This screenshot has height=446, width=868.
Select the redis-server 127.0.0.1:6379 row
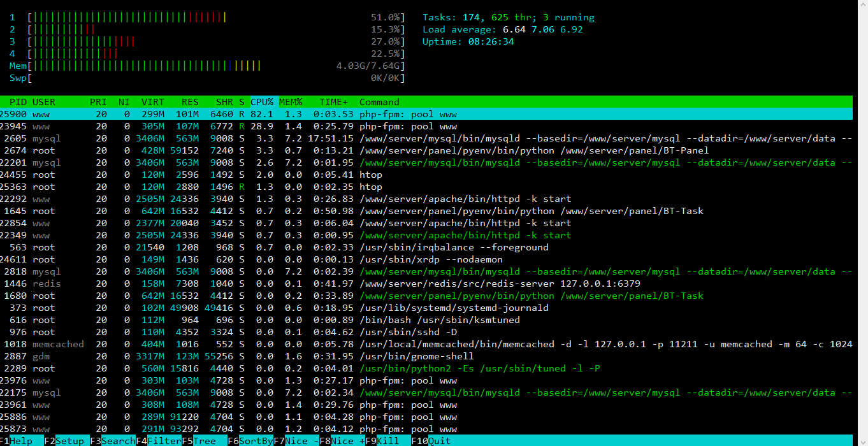pos(426,284)
